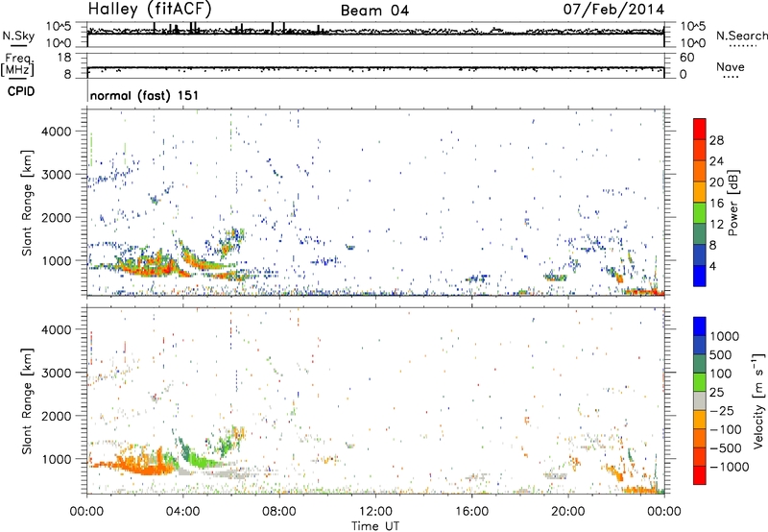Click the 'Velocity [m s-1]' colorbar label

point(758,400)
